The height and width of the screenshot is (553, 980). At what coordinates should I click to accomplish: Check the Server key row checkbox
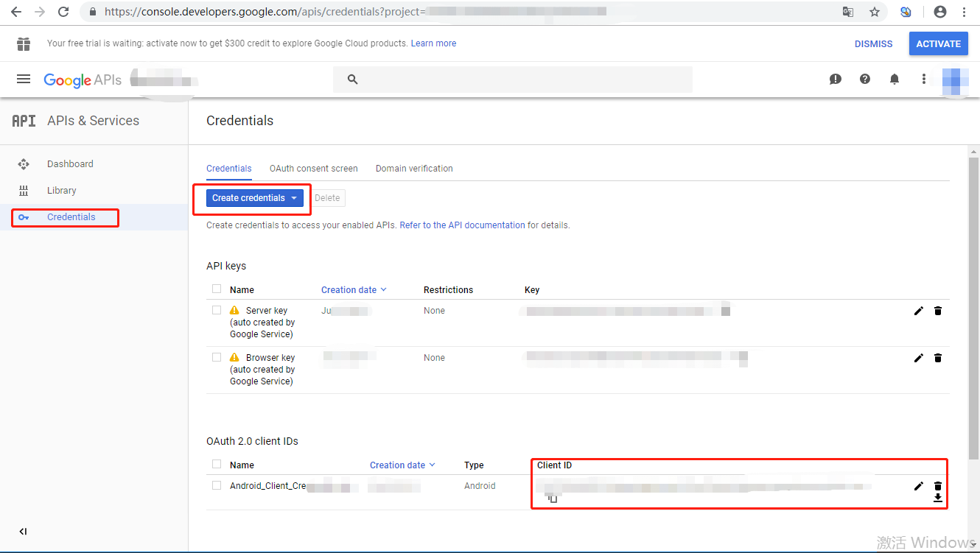click(217, 310)
